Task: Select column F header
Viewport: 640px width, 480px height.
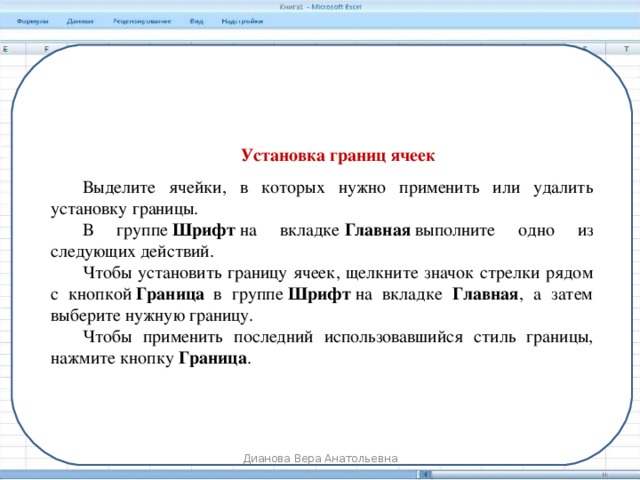Action: [47, 49]
